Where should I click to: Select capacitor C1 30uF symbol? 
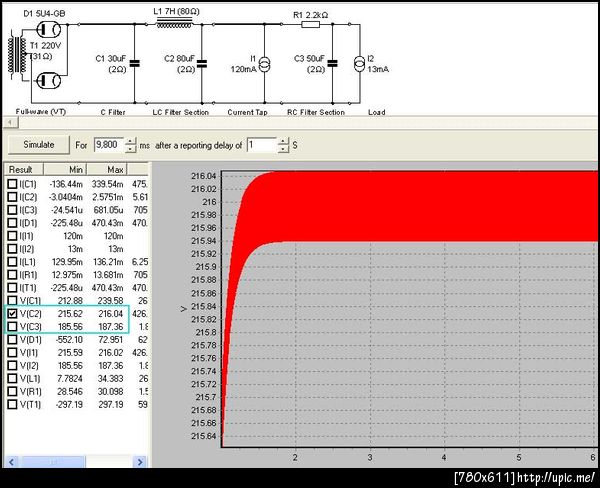coord(135,64)
